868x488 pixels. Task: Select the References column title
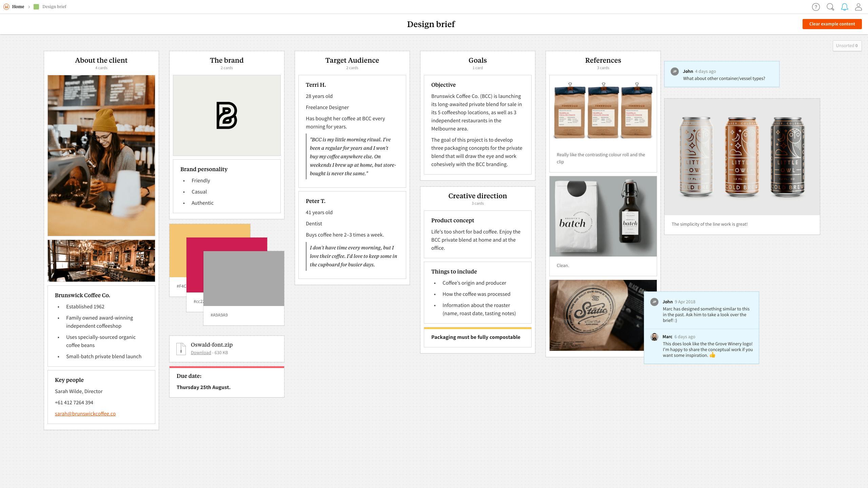tap(603, 60)
